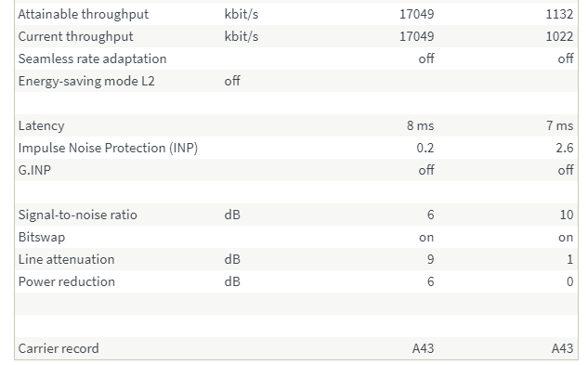
Task: Select the Signal-to-noise value 10
Action: [x=567, y=215]
